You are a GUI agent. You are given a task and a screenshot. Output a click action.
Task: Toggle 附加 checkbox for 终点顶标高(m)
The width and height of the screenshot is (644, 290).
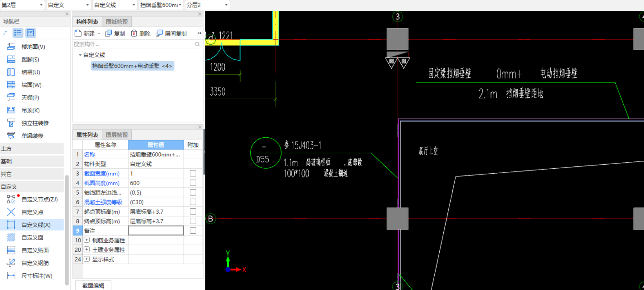pyautogui.click(x=193, y=221)
